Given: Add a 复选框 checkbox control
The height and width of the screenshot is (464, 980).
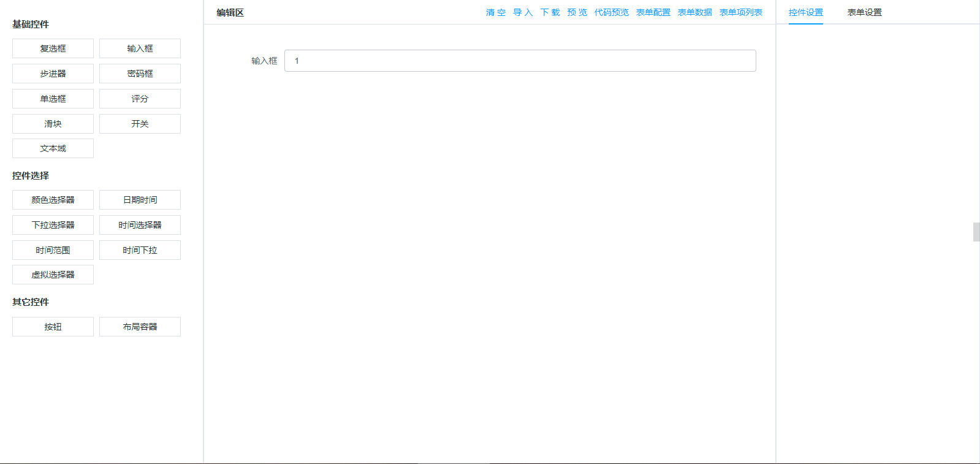Looking at the screenshot, I should [53, 48].
